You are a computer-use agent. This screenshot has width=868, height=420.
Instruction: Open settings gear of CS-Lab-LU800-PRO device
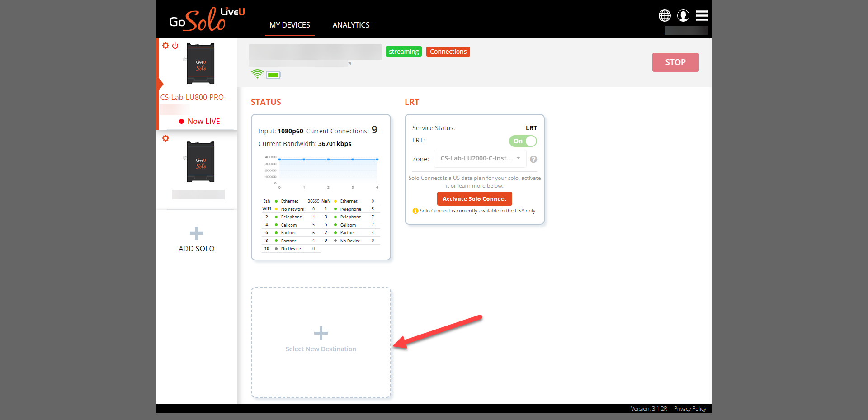pyautogui.click(x=165, y=46)
